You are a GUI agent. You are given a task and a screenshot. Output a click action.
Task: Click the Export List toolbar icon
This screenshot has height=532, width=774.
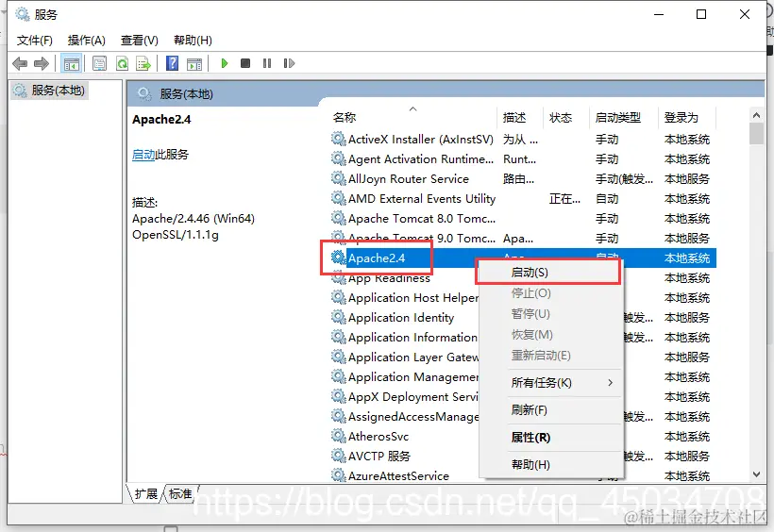[143, 63]
